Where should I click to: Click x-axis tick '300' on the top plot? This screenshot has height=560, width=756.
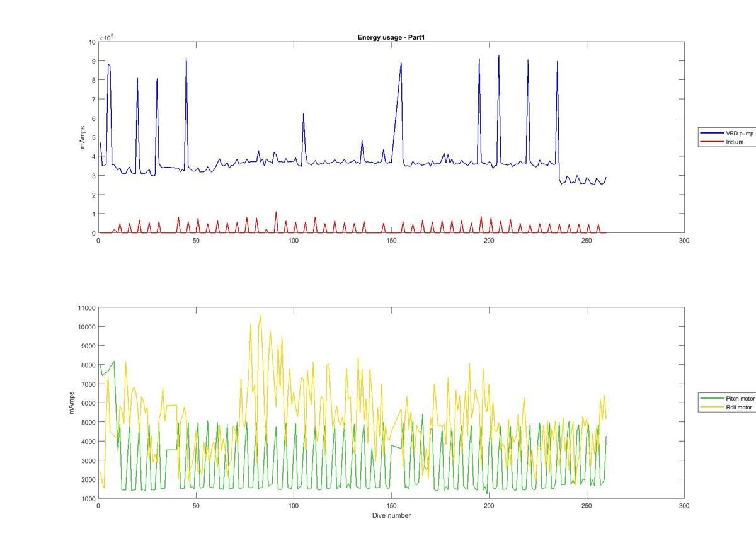click(x=684, y=241)
